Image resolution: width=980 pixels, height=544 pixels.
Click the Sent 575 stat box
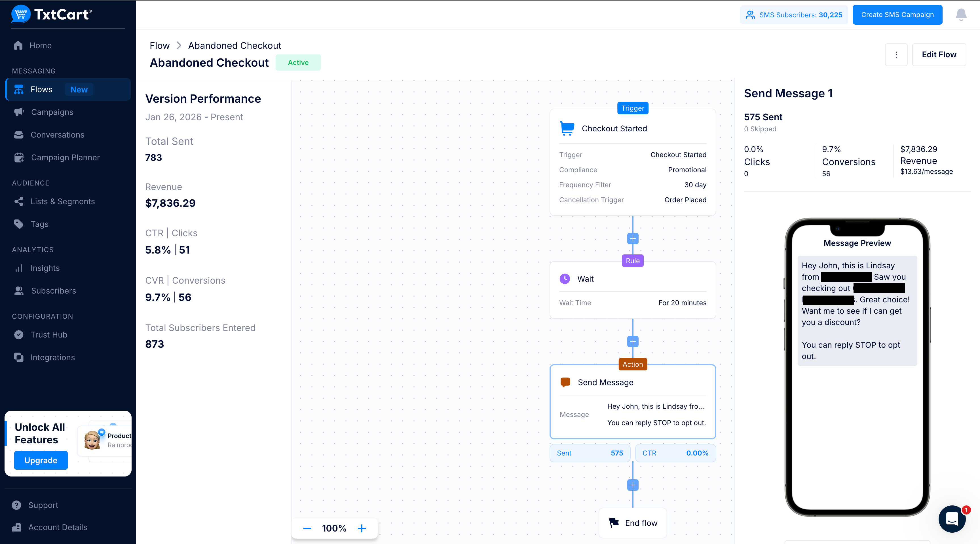(590, 453)
